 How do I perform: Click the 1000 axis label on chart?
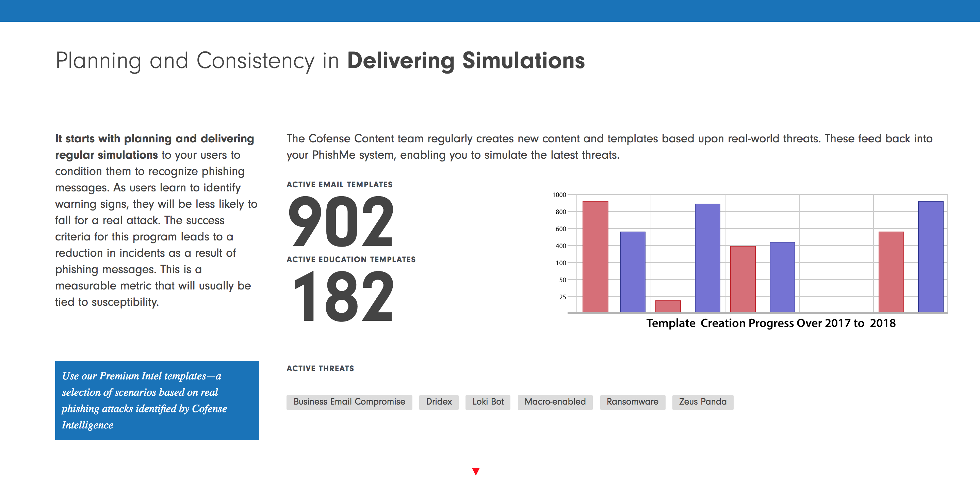point(559,195)
